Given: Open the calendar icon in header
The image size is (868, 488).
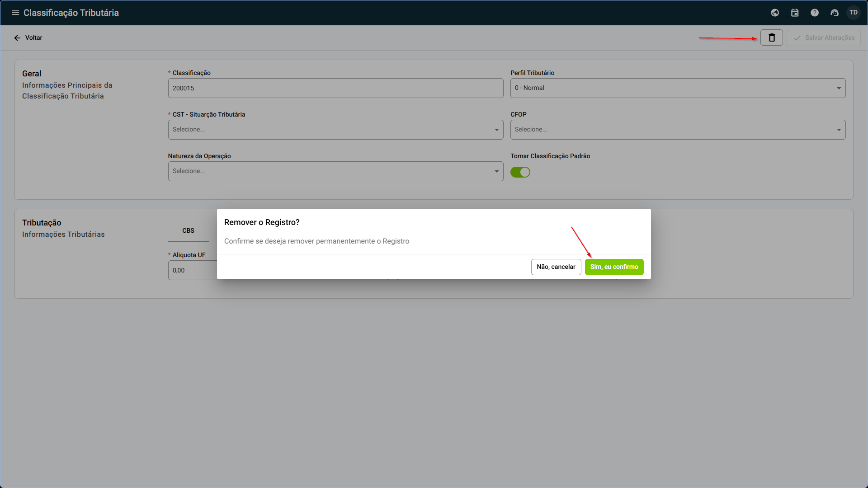Looking at the screenshot, I should pos(795,13).
